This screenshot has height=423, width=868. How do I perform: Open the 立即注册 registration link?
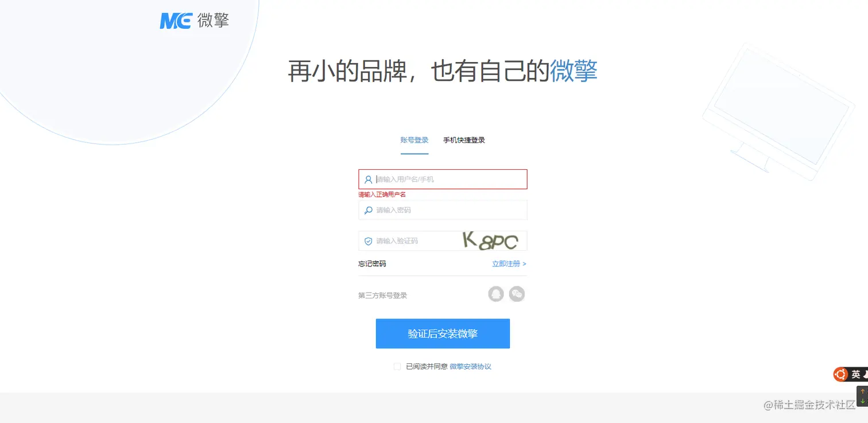[509, 264]
